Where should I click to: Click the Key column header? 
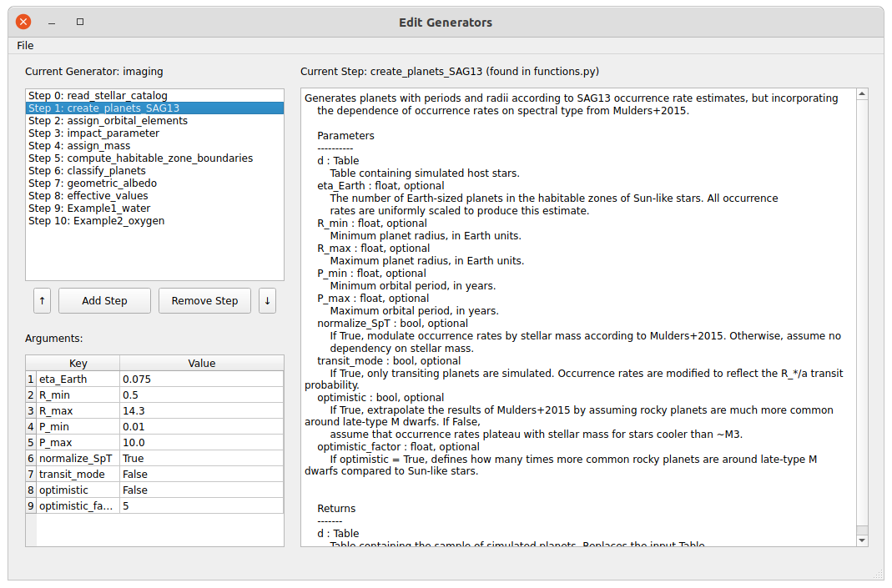78,364
